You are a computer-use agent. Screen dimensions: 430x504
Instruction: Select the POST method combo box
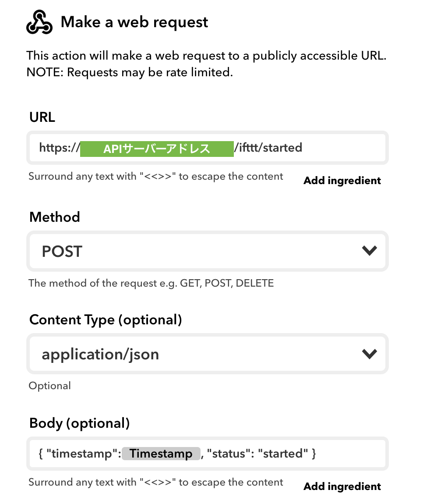[x=208, y=251]
